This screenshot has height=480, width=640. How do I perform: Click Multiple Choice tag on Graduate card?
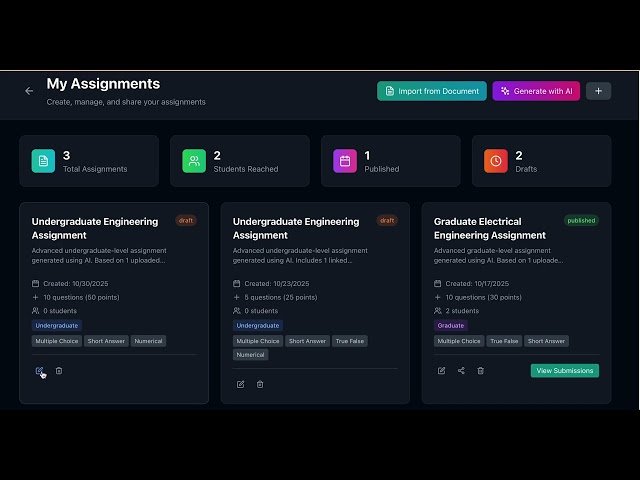point(459,341)
